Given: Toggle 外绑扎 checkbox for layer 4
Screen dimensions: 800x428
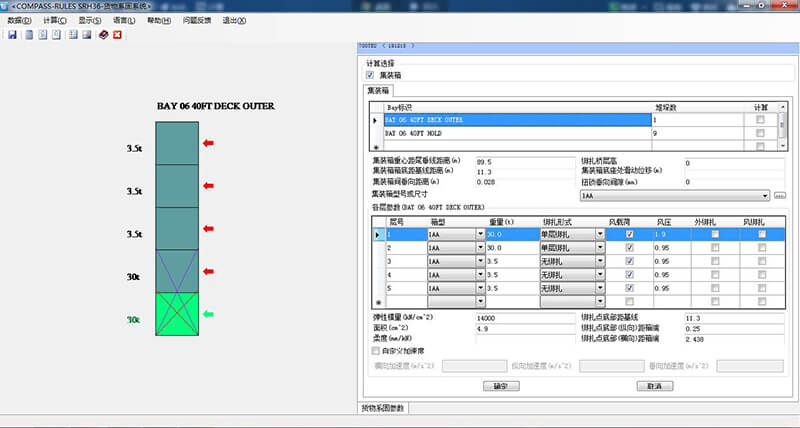Looking at the screenshot, I should (715, 274).
